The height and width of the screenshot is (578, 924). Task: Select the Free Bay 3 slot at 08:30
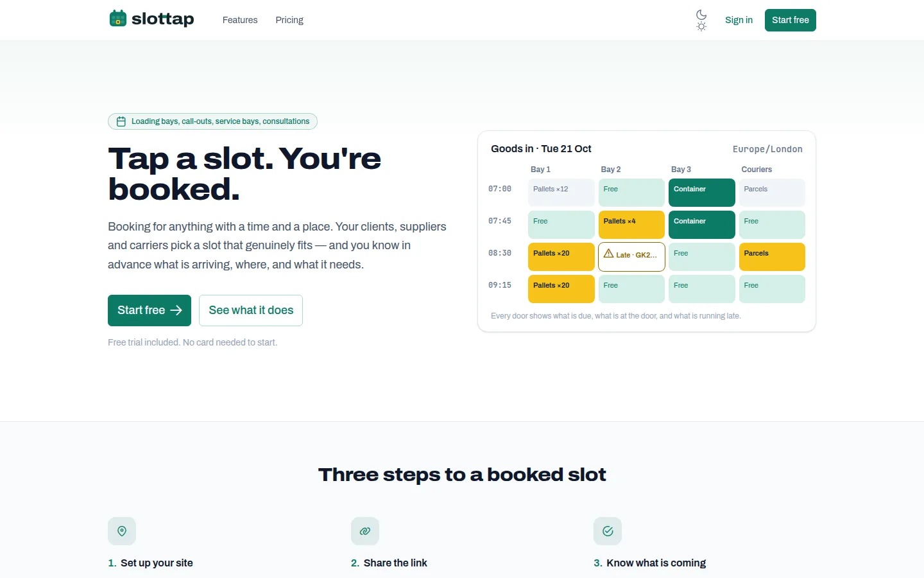(702, 257)
